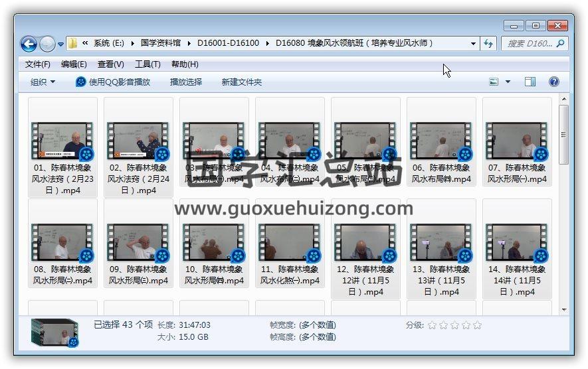
Task: Expand the address bar history dropdown
Action: click(x=473, y=43)
